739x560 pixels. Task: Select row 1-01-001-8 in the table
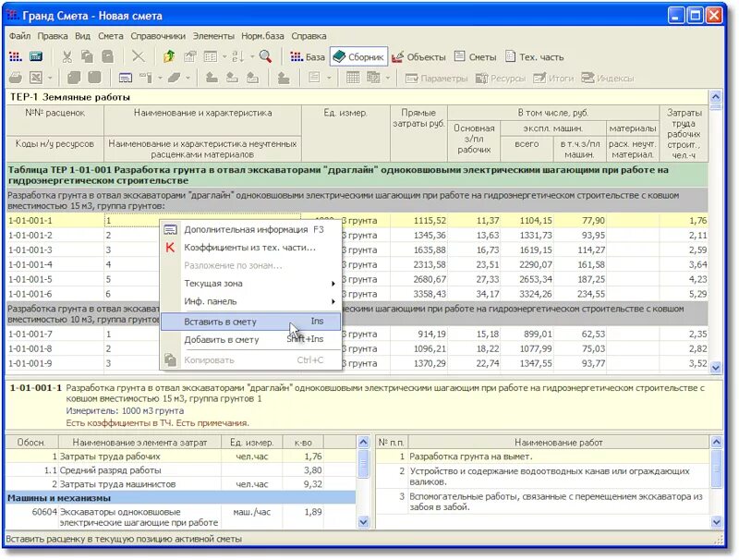click(357, 348)
